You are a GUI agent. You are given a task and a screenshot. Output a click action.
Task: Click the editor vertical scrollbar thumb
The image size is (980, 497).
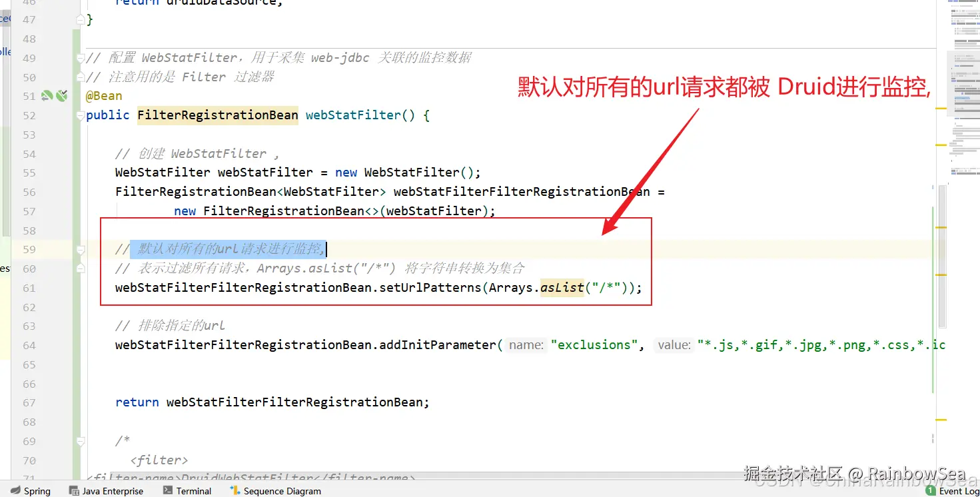(942, 256)
